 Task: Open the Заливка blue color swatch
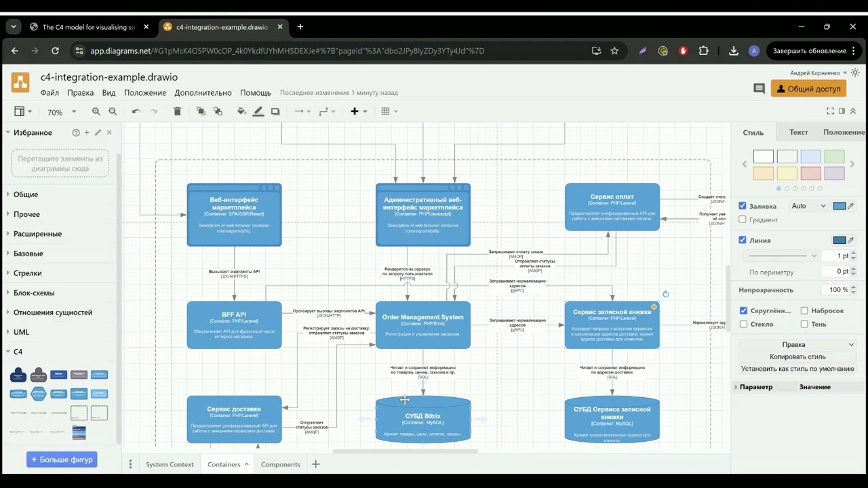pyautogui.click(x=840, y=206)
